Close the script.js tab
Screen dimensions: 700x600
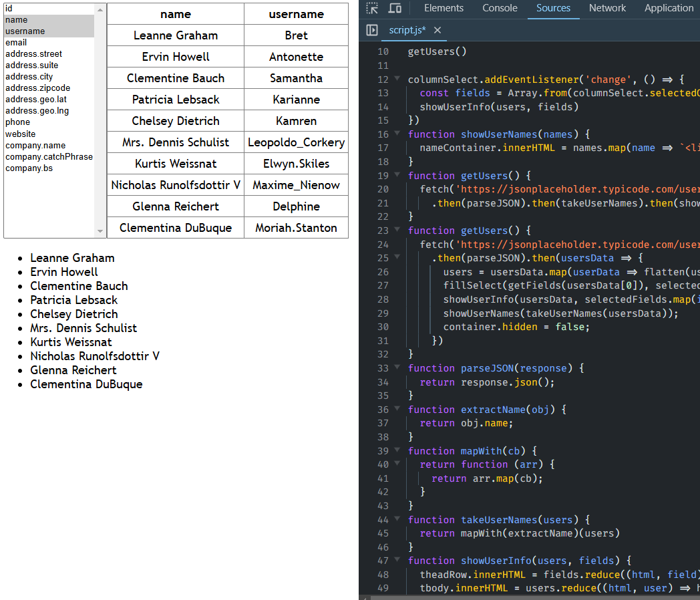tap(437, 30)
